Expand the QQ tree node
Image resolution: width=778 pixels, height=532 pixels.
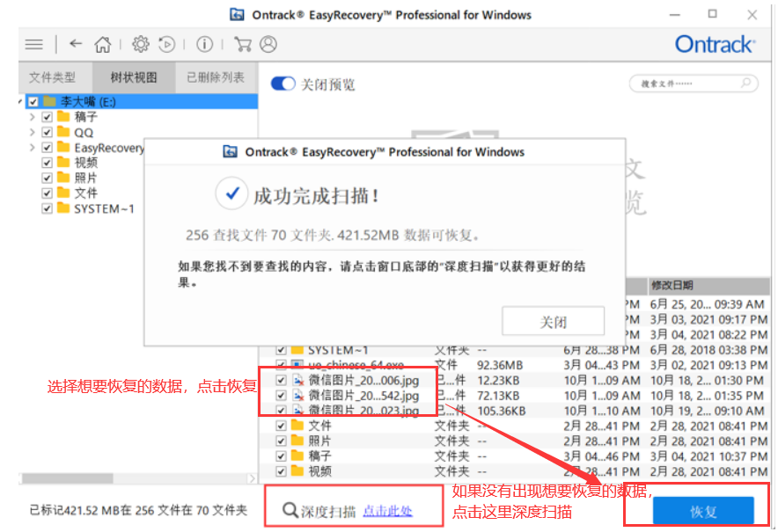tap(33, 133)
